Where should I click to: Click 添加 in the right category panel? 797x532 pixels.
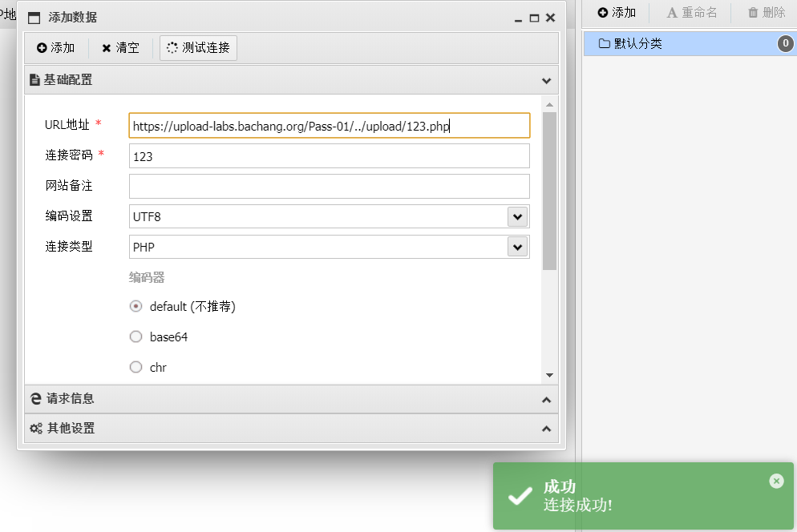[617, 12]
